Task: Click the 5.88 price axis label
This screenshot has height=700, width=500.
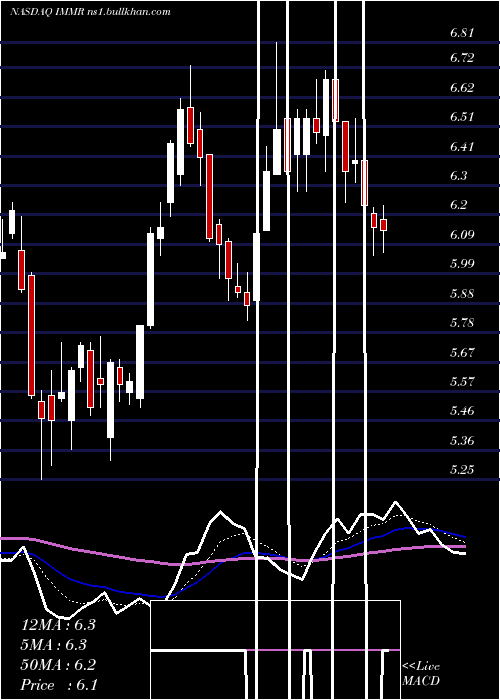Action: click(x=462, y=293)
